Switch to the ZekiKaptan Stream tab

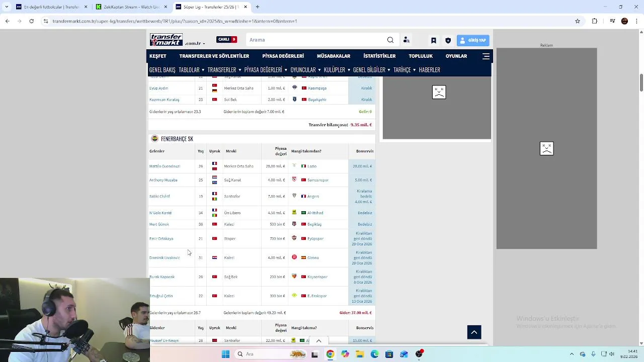131,7
